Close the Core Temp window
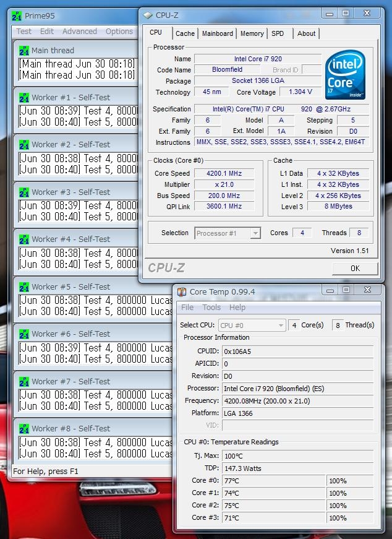 point(368,290)
